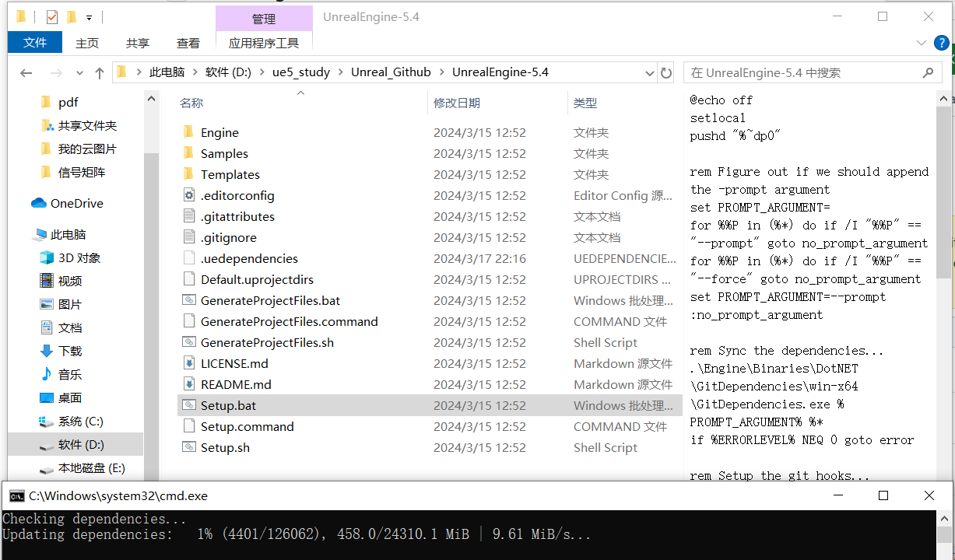Image resolution: width=955 pixels, height=560 pixels.
Task: Expand the ribbon with the chevron near Help
Action: (922, 44)
